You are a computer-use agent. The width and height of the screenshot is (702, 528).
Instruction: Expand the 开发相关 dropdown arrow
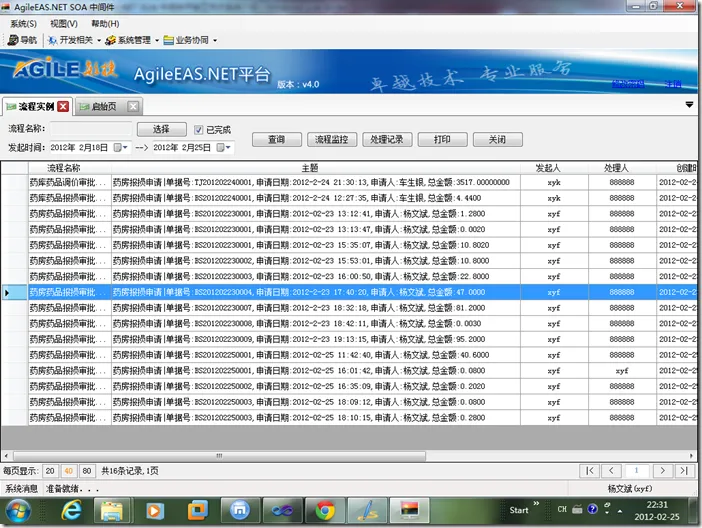tap(99, 40)
